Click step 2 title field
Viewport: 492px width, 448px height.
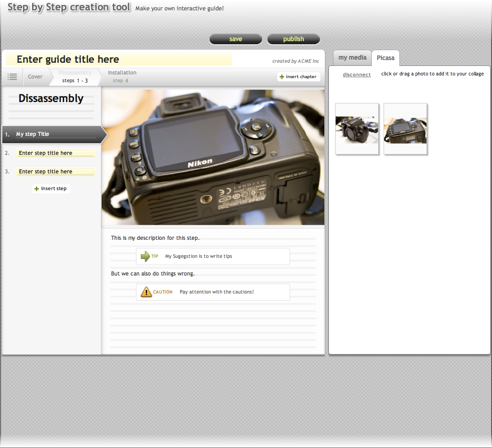tap(56, 153)
